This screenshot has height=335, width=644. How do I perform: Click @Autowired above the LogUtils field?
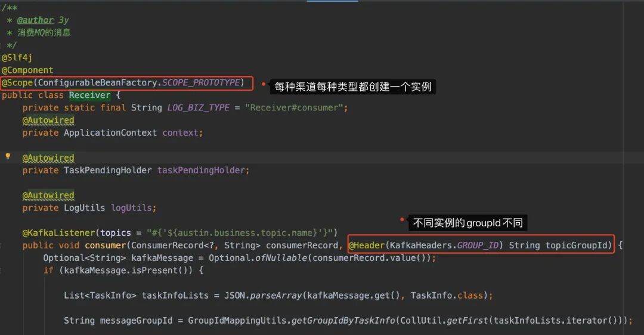48,195
